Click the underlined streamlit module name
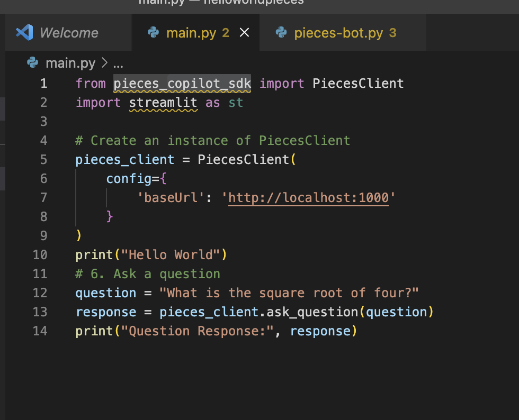 (x=163, y=103)
